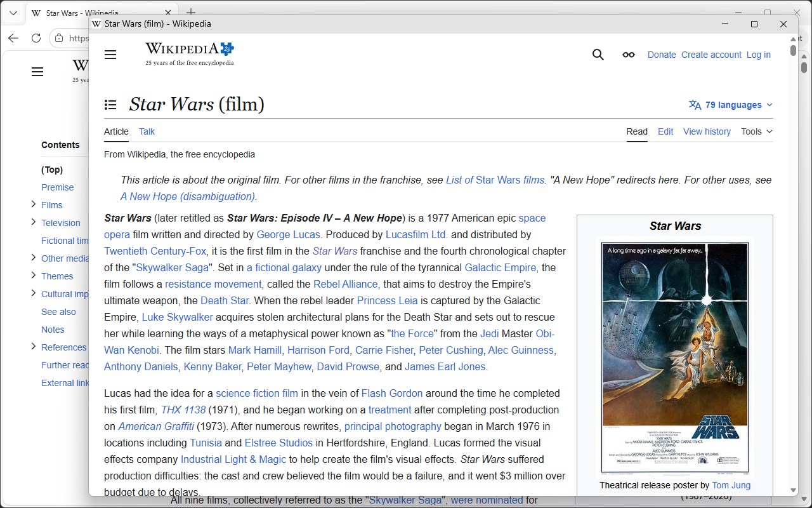Expand the Other media section in Contents
Image resolution: width=812 pixels, height=508 pixels.
coord(33,257)
